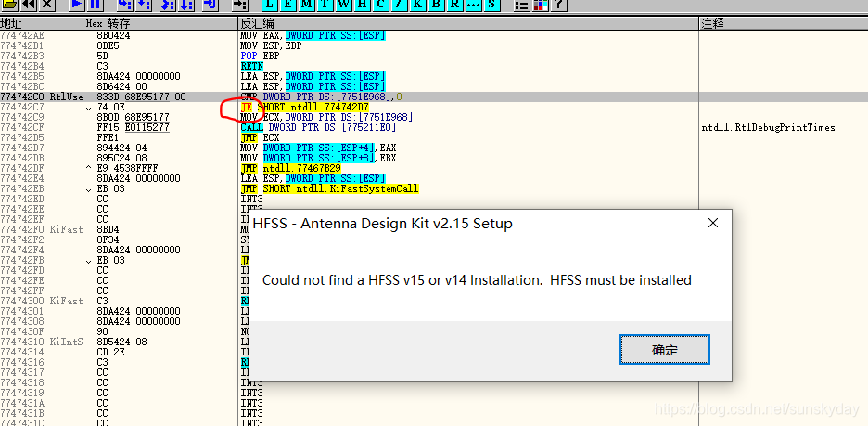This screenshot has width=868, height=426.
Task: Pause execution with the pause icon
Action: coord(96,5)
